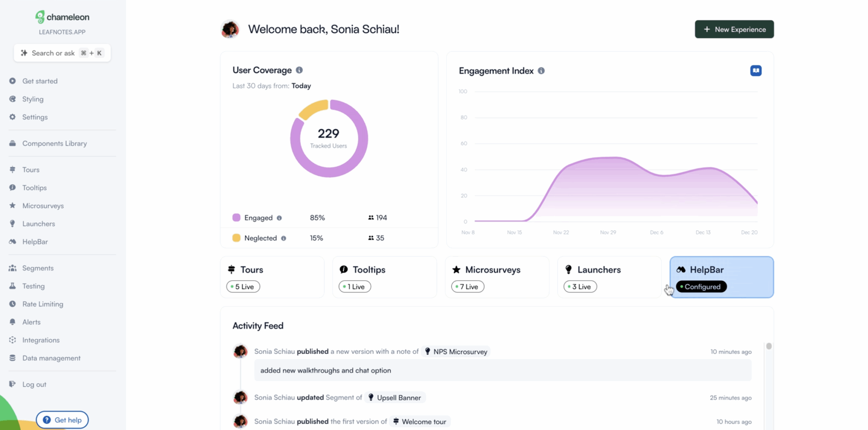
Task: Click the Rate Limiting clock icon
Action: [x=13, y=304]
